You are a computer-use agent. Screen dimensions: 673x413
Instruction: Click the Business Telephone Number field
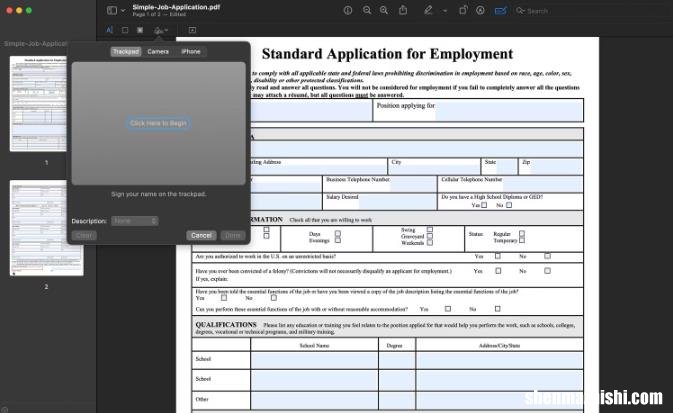(413, 184)
